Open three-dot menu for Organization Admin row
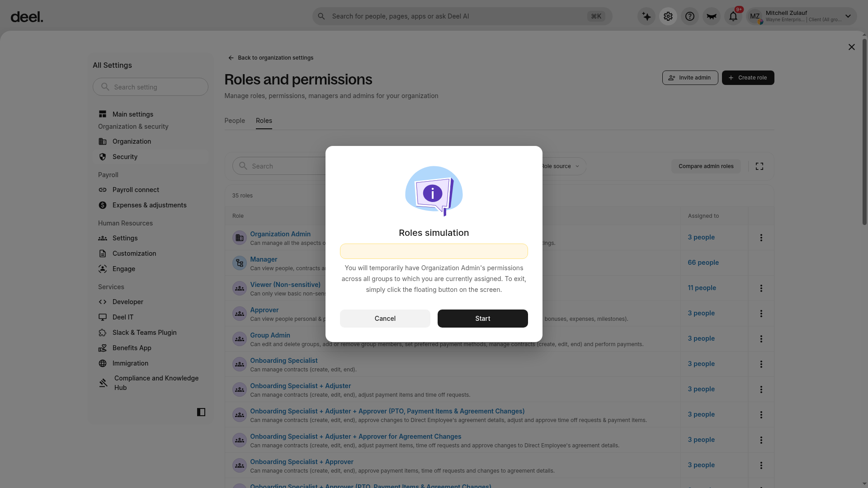The image size is (868, 488). pos(761,238)
